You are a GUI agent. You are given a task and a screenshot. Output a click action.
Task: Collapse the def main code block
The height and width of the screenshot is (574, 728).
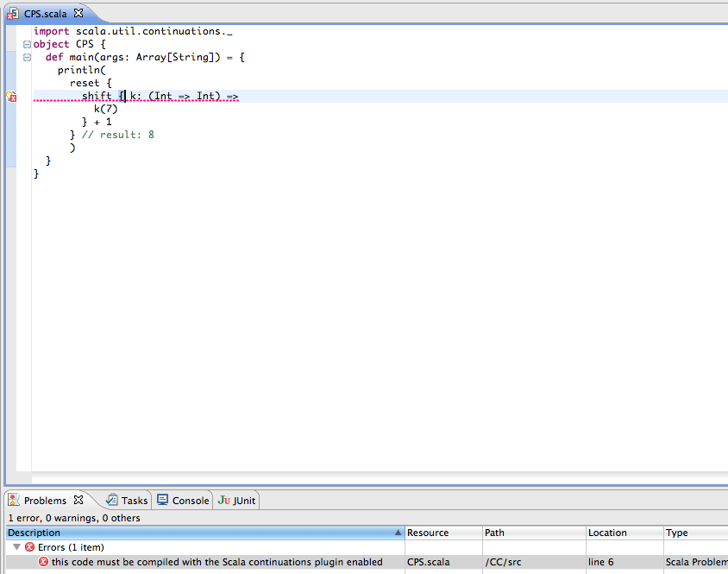(27, 58)
